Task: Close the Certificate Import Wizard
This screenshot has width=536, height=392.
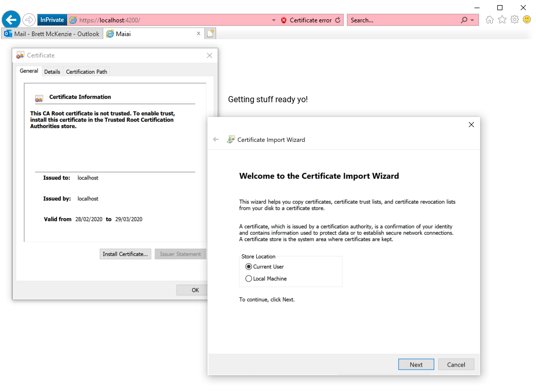Action: (471, 125)
